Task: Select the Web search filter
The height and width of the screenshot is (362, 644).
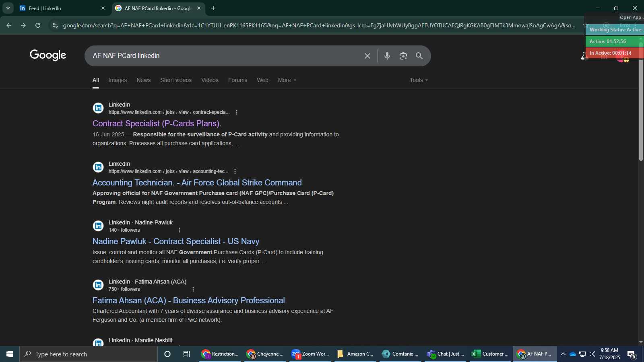Action: tap(262, 80)
